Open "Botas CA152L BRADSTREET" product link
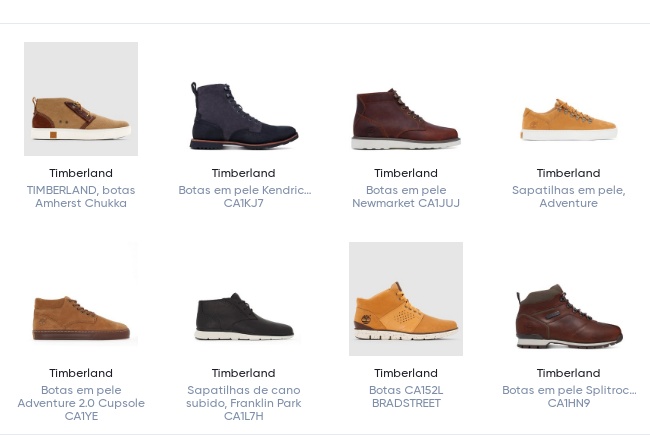 (406, 397)
